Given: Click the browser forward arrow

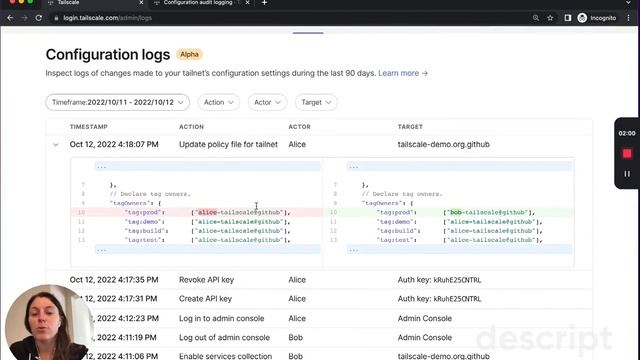Looking at the screenshot, I should click(24, 18).
